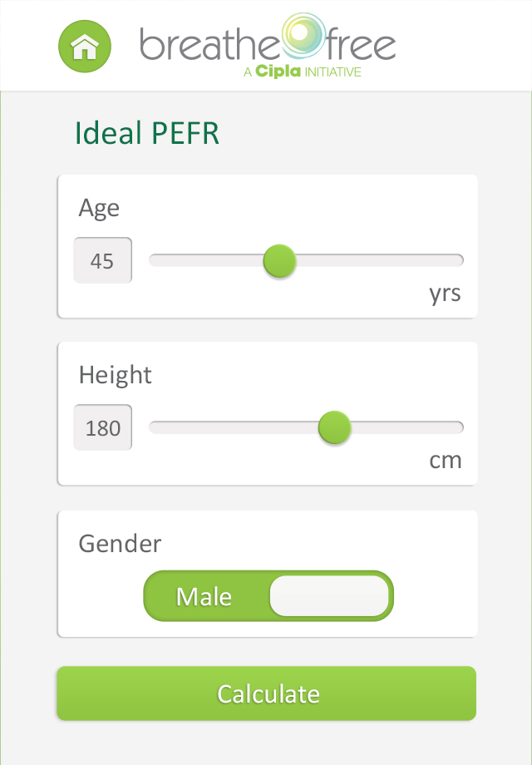Click the Age label text
Image resolution: width=532 pixels, height=765 pixels.
point(99,209)
